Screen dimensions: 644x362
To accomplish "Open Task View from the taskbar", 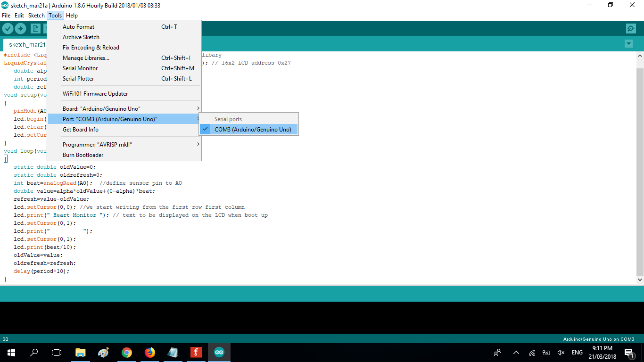I will coord(57,353).
